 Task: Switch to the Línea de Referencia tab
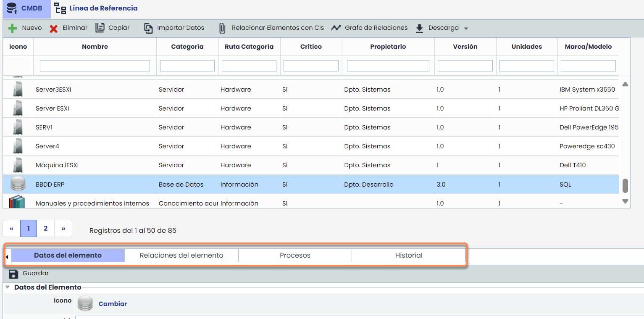[97, 8]
